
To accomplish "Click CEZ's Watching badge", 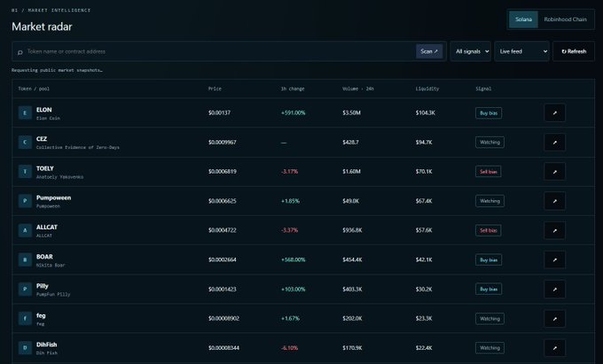I will click(x=489, y=142).
